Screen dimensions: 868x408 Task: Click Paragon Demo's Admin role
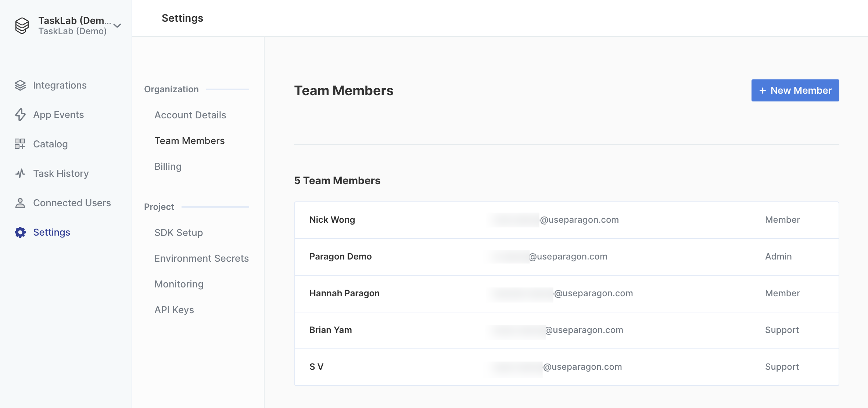[x=778, y=257]
